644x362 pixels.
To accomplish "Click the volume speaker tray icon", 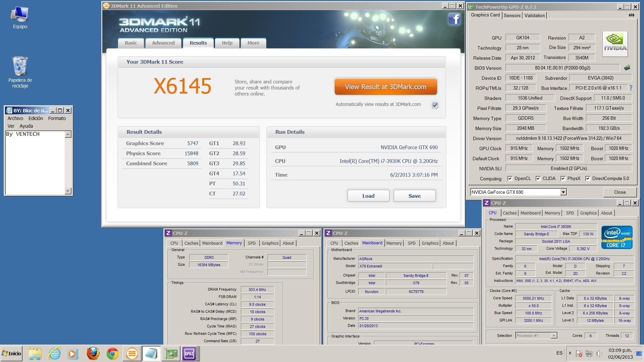I will pos(599,353).
